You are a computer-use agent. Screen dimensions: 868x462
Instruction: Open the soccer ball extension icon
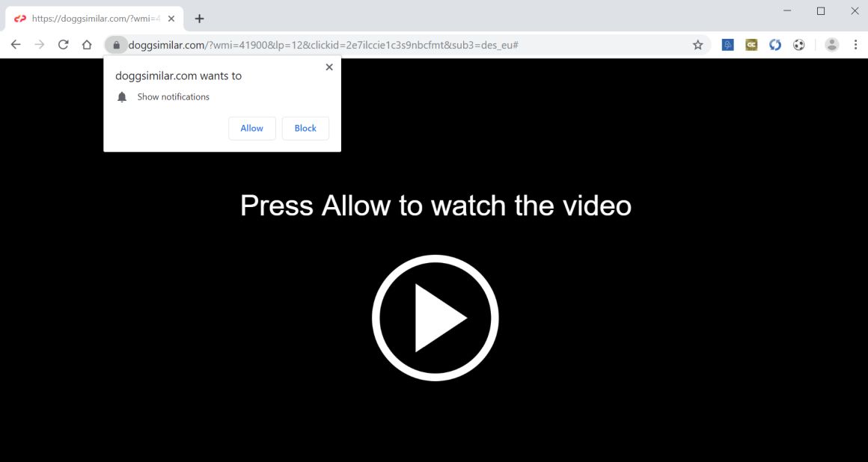[799, 45]
